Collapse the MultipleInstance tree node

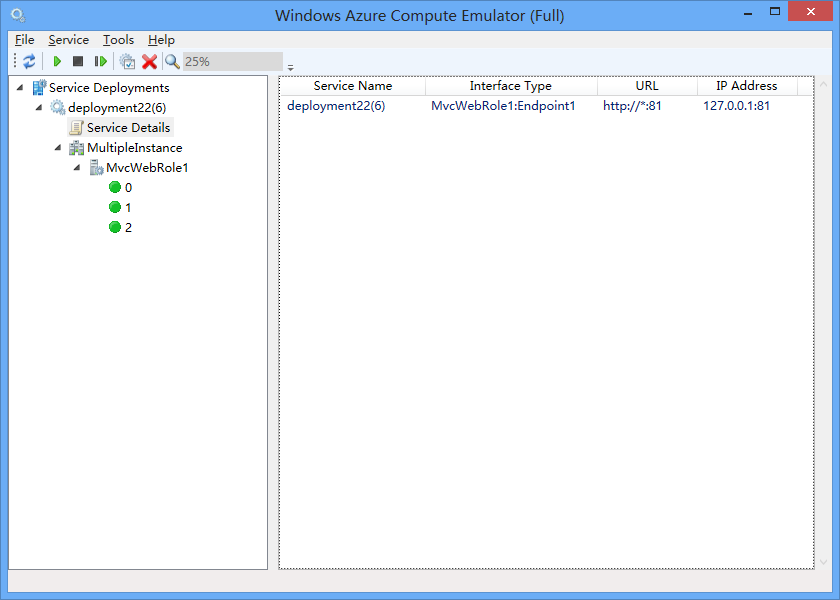point(58,148)
